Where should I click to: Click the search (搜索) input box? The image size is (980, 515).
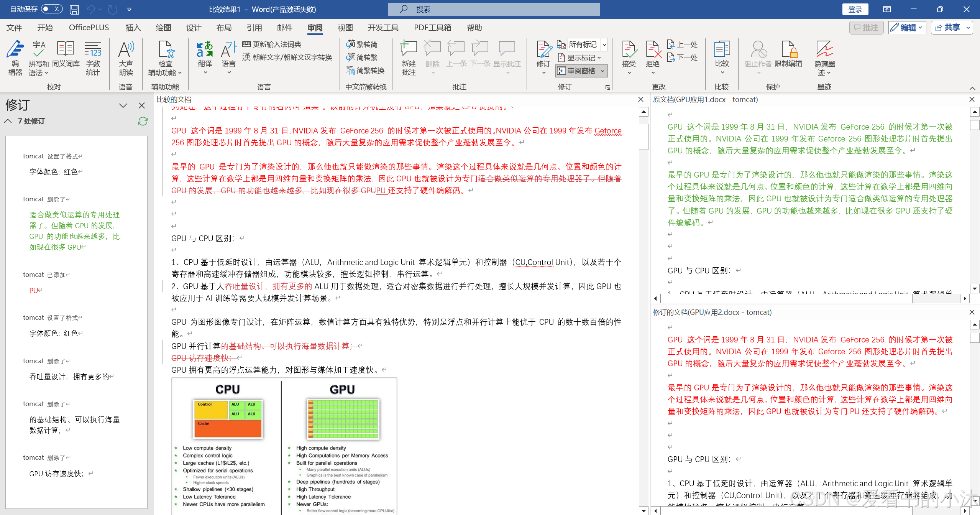[x=494, y=9]
